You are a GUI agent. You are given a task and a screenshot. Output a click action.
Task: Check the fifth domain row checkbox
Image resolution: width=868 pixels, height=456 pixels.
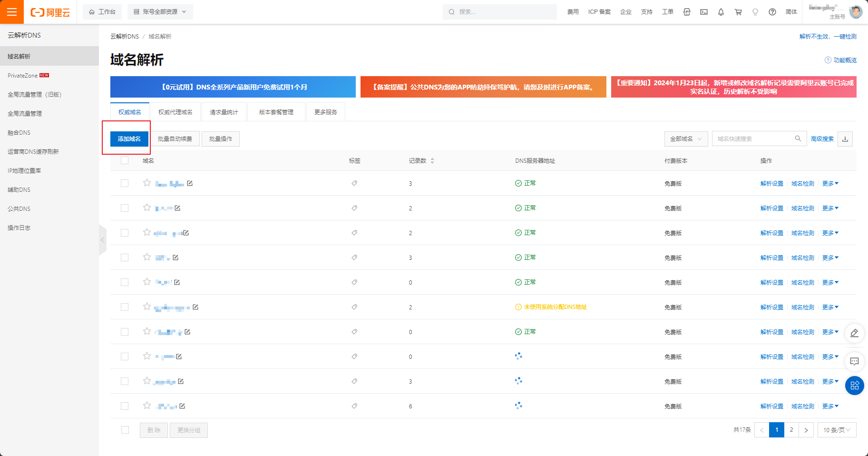tap(125, 282)
